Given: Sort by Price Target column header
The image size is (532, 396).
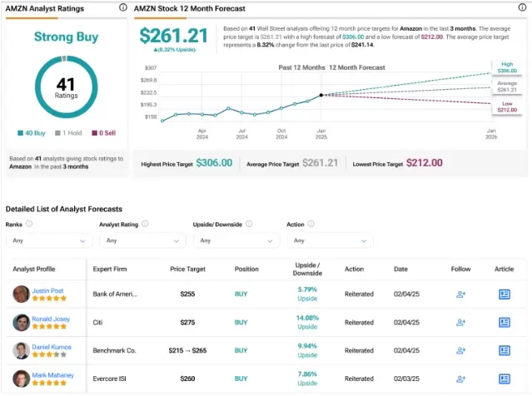Looking at the screenshot, I should coord(187,270).
